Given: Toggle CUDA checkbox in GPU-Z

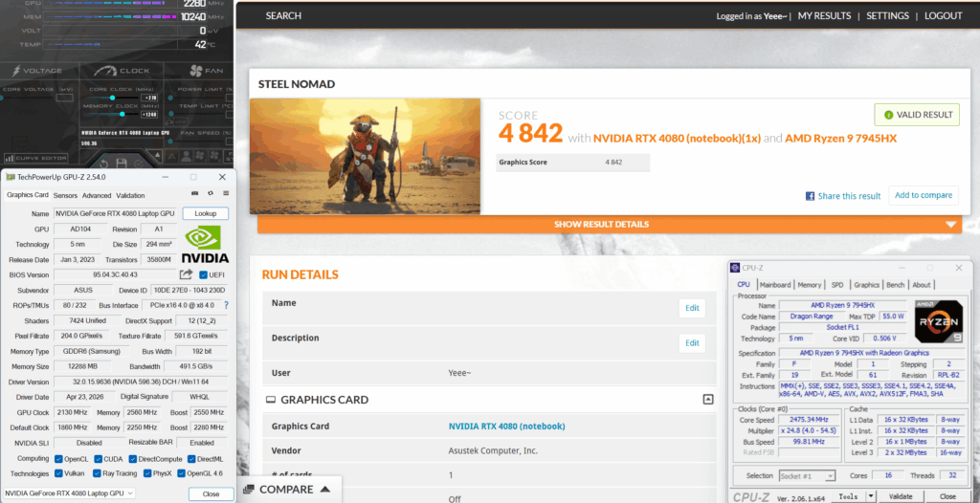Looking at the screenshot, I should [x=98, y=459].
